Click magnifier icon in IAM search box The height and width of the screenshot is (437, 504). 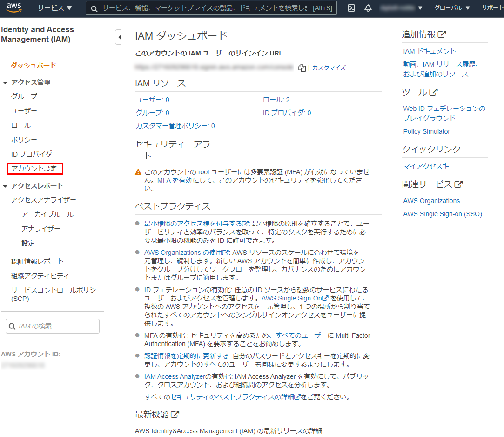tap(12, 326)
